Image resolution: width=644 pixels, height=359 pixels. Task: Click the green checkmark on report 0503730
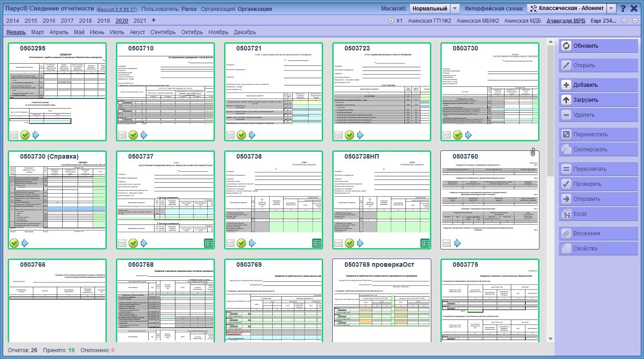(x=458, y=135)
